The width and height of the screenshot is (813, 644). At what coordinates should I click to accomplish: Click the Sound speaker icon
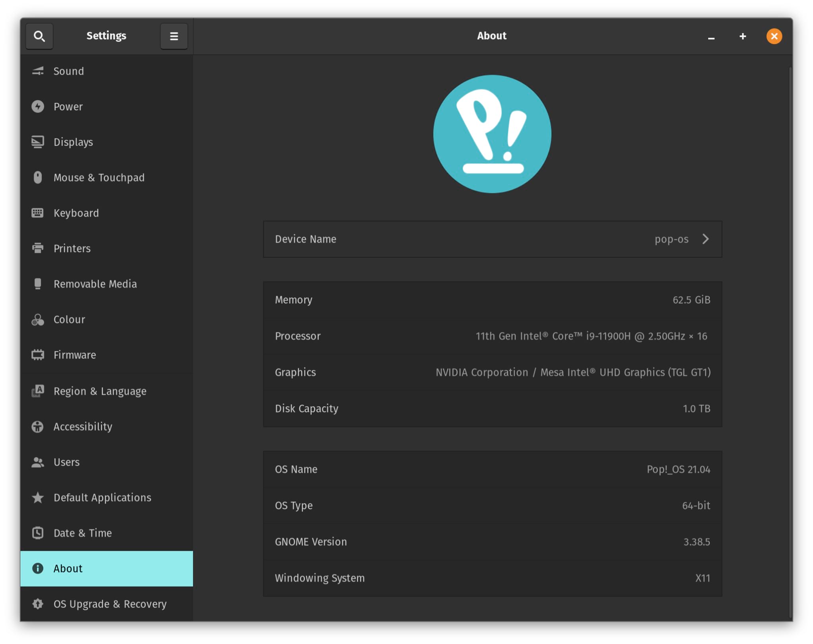point(38,71)
